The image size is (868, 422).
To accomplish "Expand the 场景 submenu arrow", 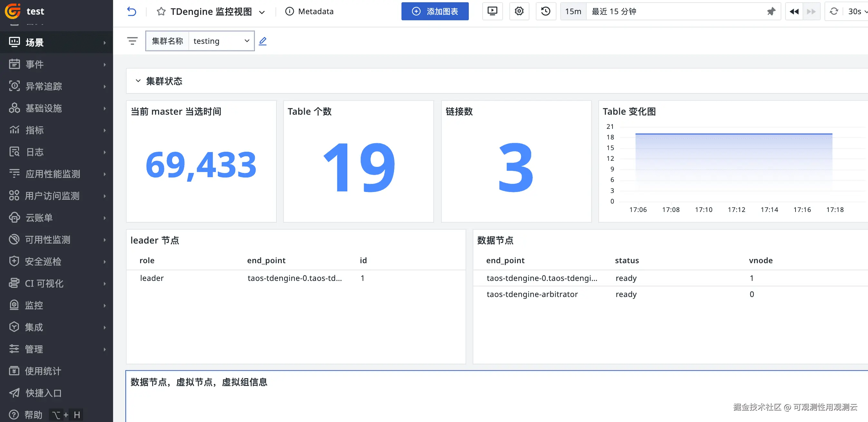I will (104, 43).
